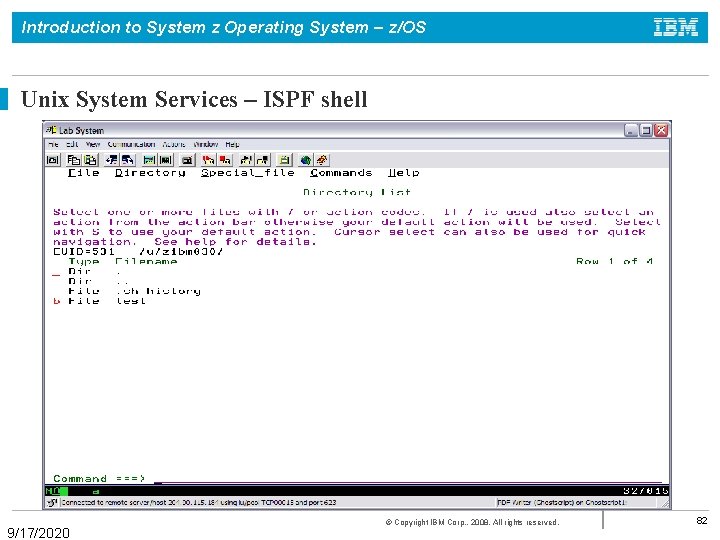
Task: Click the 'Directory List' panel title
Action: click(357, 192)
